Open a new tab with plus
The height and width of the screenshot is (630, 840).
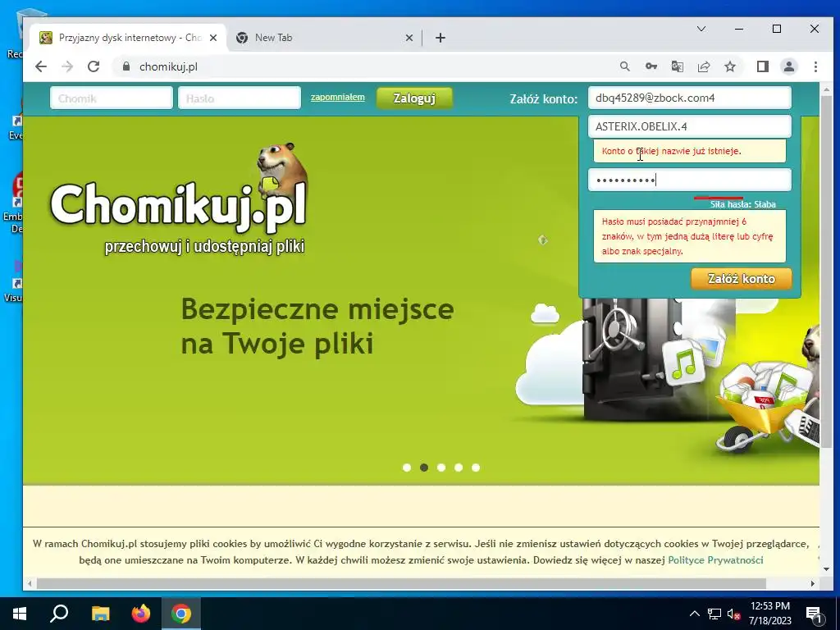[x=441, y=38]
